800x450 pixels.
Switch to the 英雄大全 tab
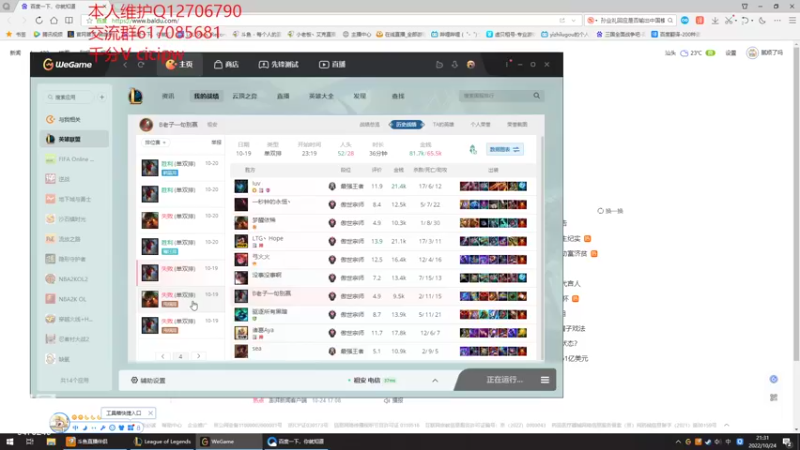(321, 96)
